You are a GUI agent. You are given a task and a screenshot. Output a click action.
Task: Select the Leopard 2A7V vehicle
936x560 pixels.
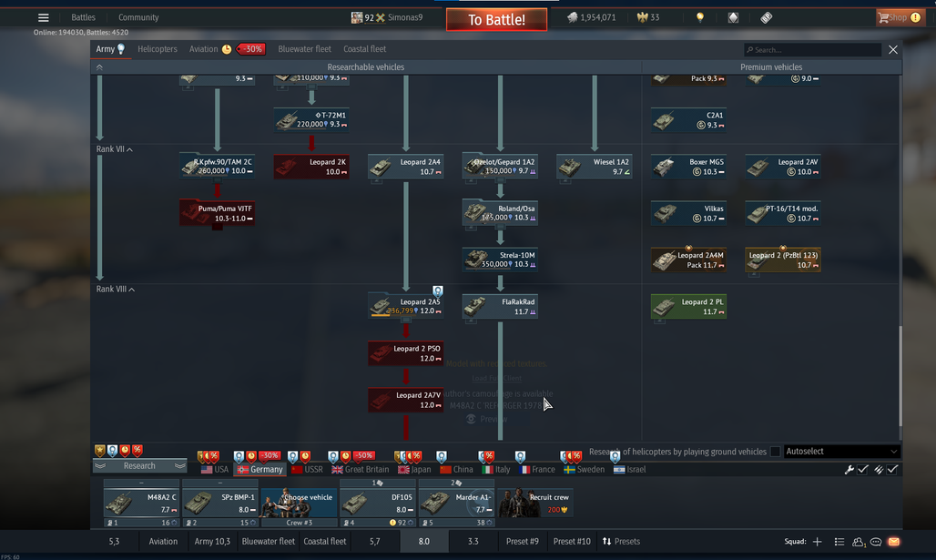pyautogui.click(x=405, y=400)
